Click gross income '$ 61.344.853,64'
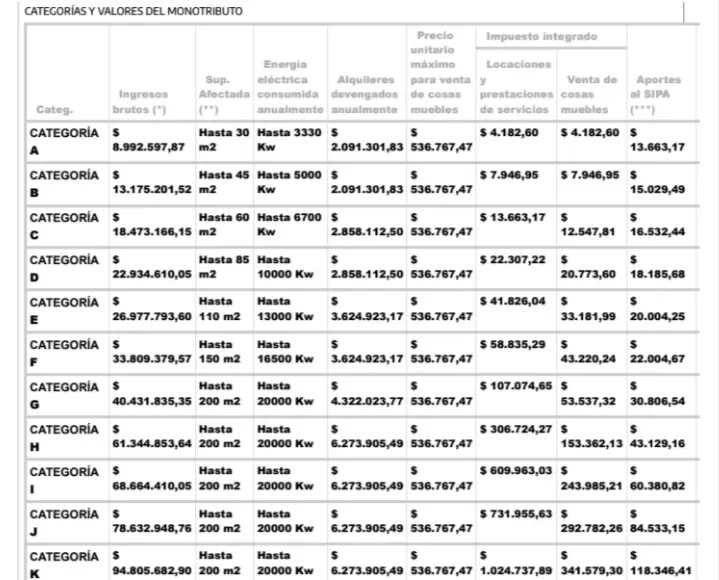This screenshot has height=580, width=719. 152,436
